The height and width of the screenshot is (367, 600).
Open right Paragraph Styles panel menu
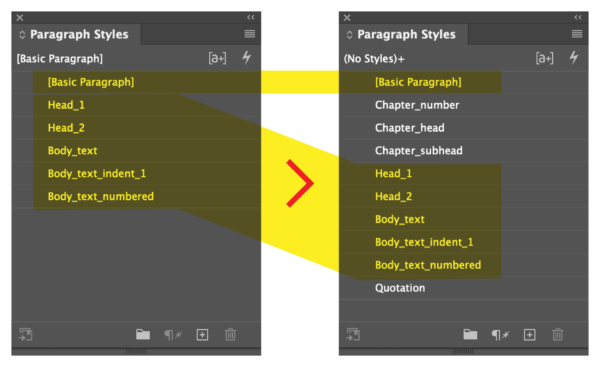pos(577,34)
